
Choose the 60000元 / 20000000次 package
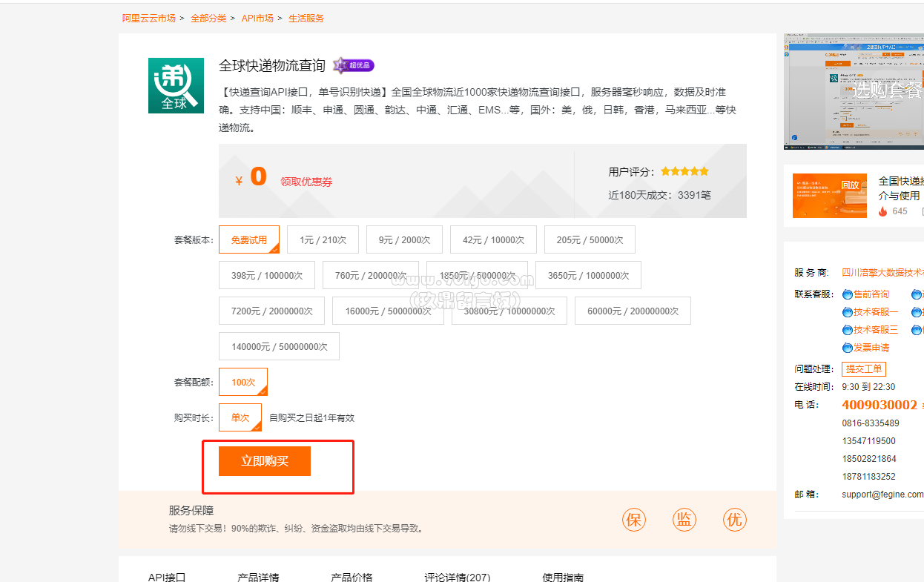click(633, 311)
